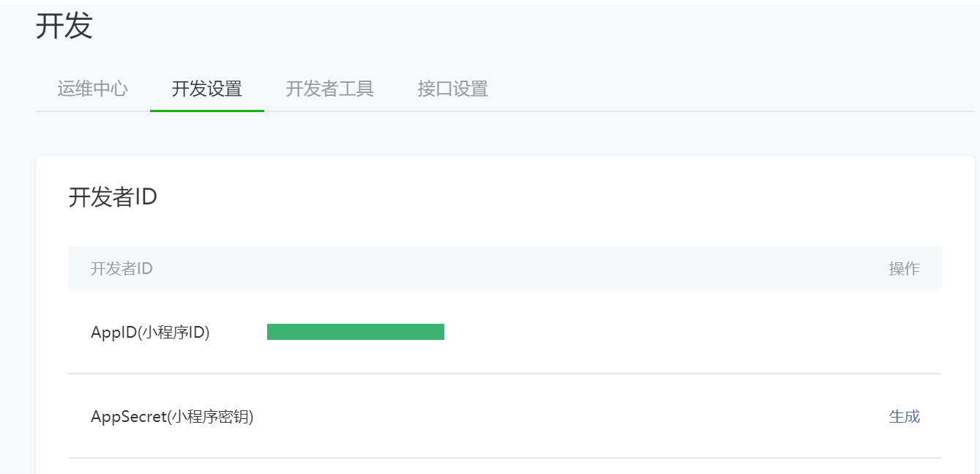Click the 开发 page heading
Screen dimensions: 980x474
pyautogui.click(x=64, y=26)
